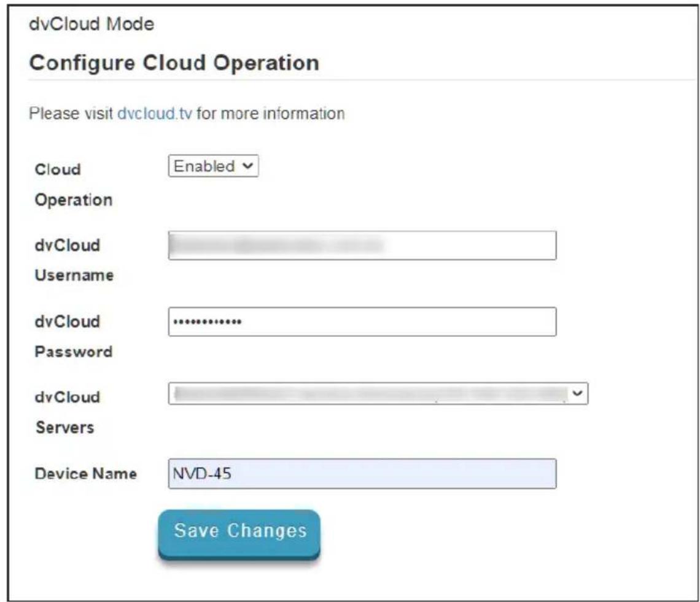
Task: Focus the dvCloud Password field
Action: 362,322
